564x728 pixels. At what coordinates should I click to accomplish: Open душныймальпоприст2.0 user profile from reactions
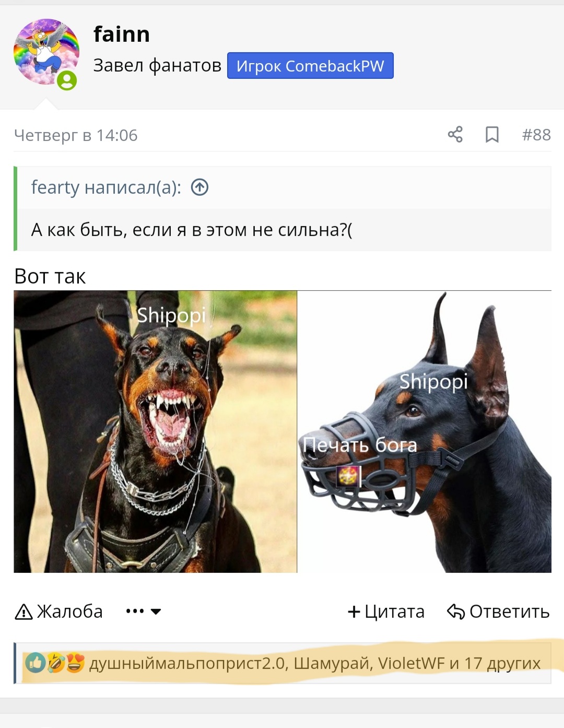(x=187, y=663)
